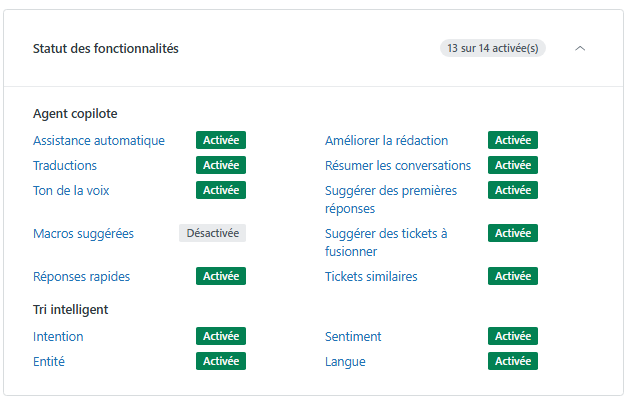Open Macros suggérées settings link
This screenshot has width=632, height=403.
pos(83,234)
